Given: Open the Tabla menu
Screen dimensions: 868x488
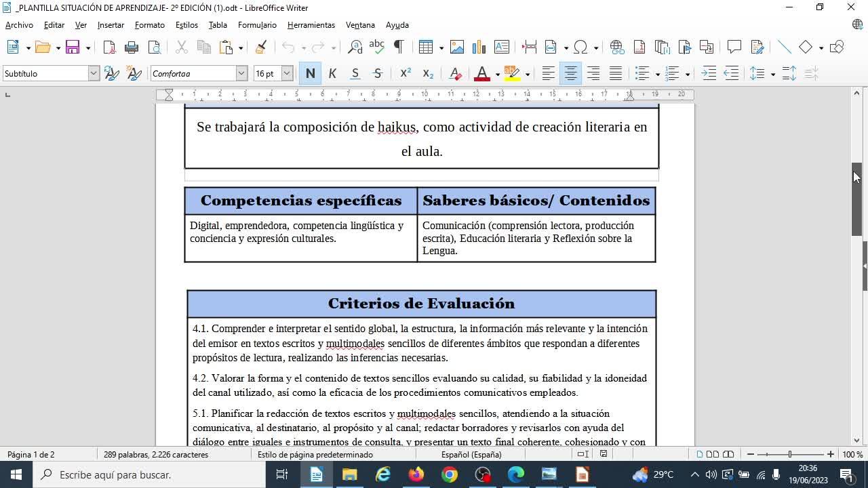Looking at the screenshot, I should (x=218, y=25).
